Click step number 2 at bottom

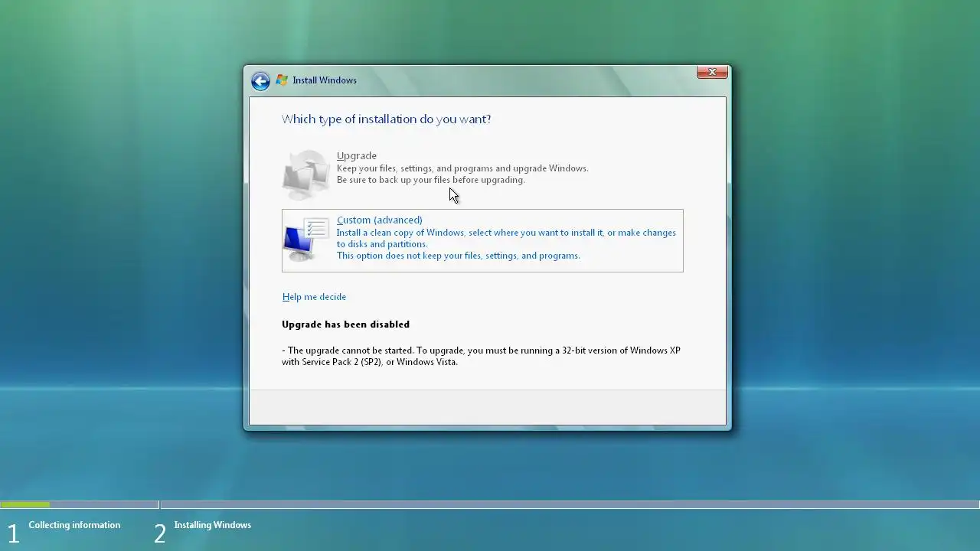point(160,533)
